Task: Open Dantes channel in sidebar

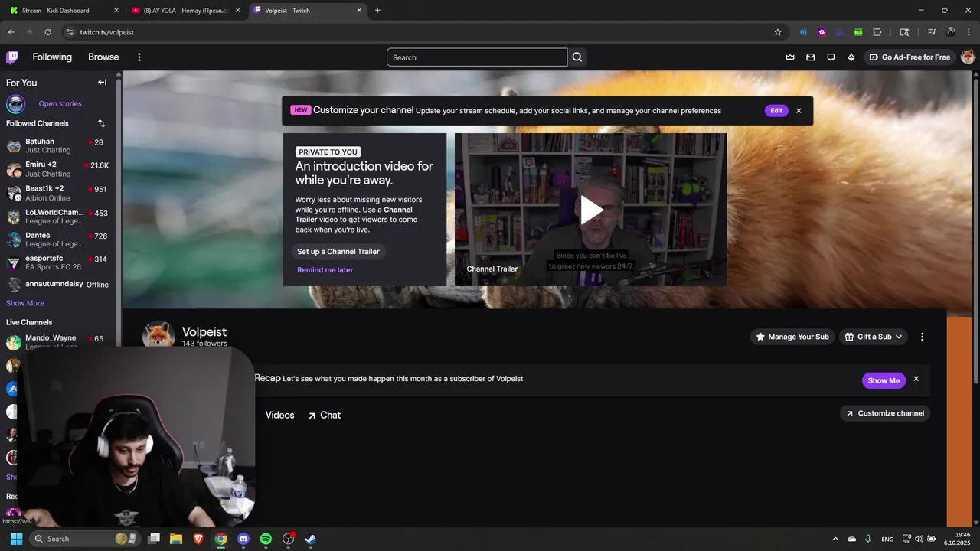Action: [x=58, y=240]
